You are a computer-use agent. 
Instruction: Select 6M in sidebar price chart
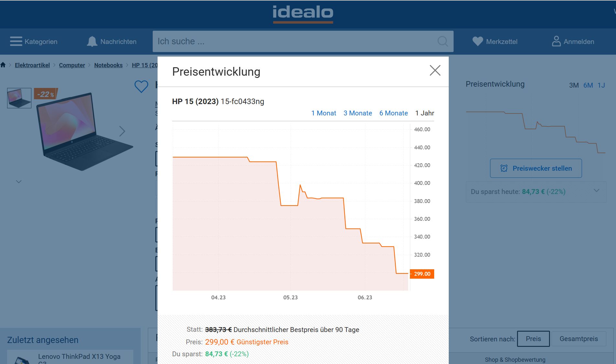[588, 85]
